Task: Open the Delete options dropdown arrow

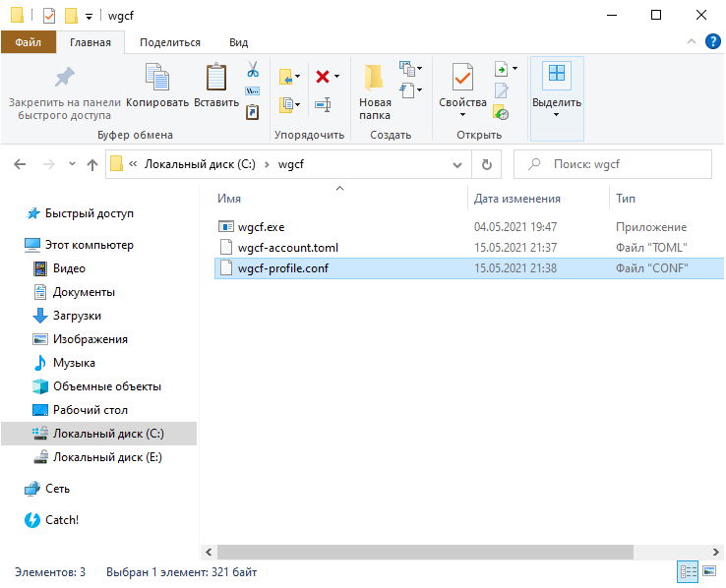Action: pos(336,77)
